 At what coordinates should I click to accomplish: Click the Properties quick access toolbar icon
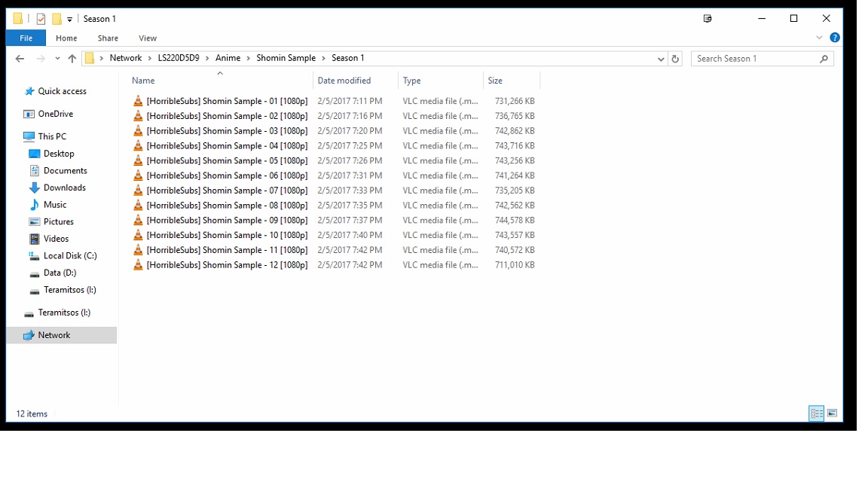click(41, 19)
